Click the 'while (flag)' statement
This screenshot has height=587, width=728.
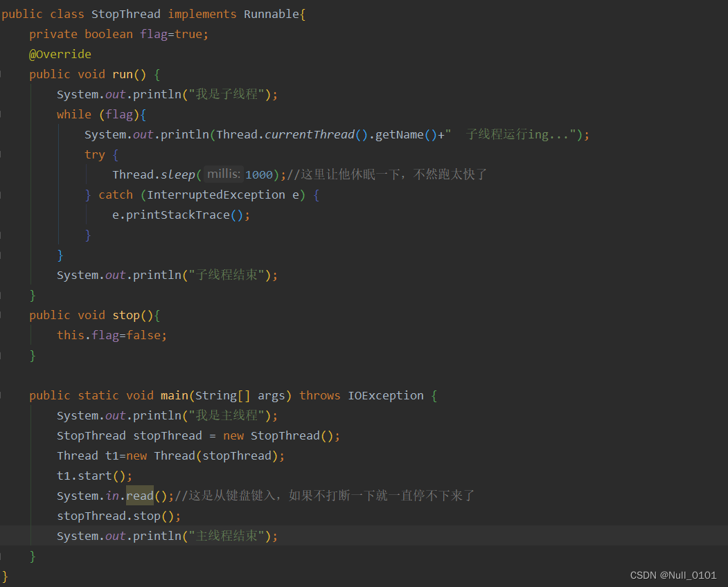coord(101,115)
